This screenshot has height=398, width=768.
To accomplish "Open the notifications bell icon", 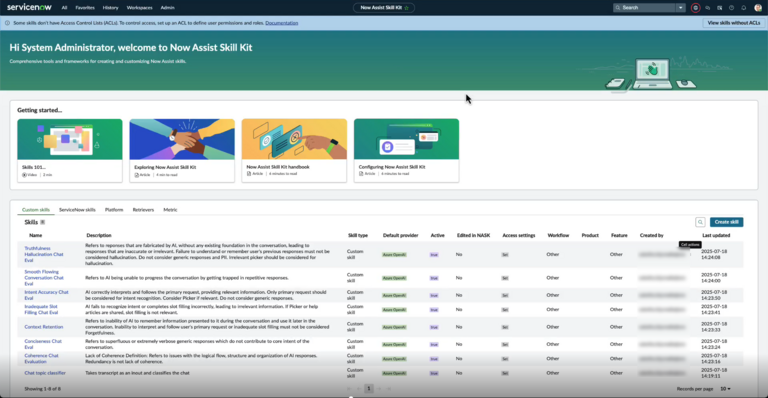I will pyautogui.click(x=744, y=8).
